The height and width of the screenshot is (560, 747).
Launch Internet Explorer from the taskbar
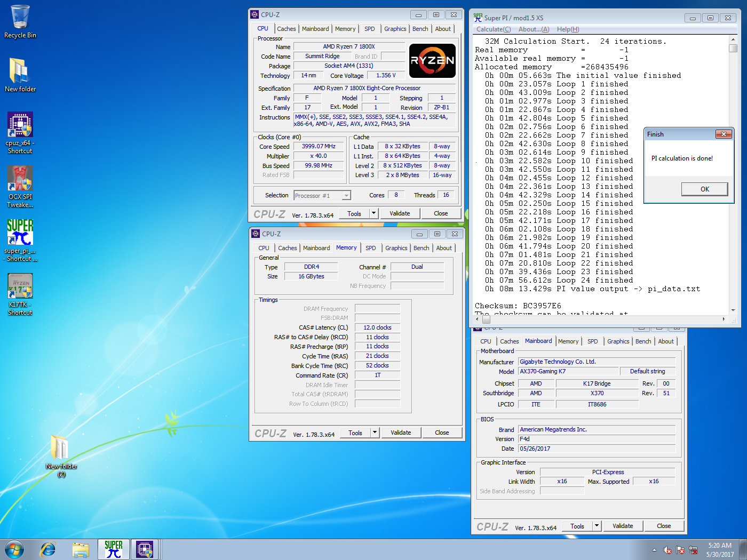48,549
